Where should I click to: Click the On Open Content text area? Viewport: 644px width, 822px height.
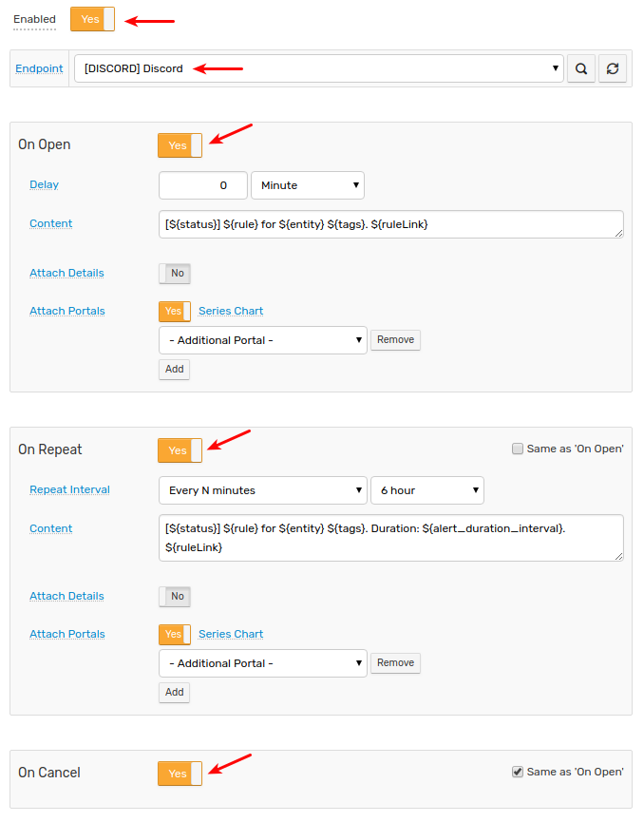[x=391, y=224]
